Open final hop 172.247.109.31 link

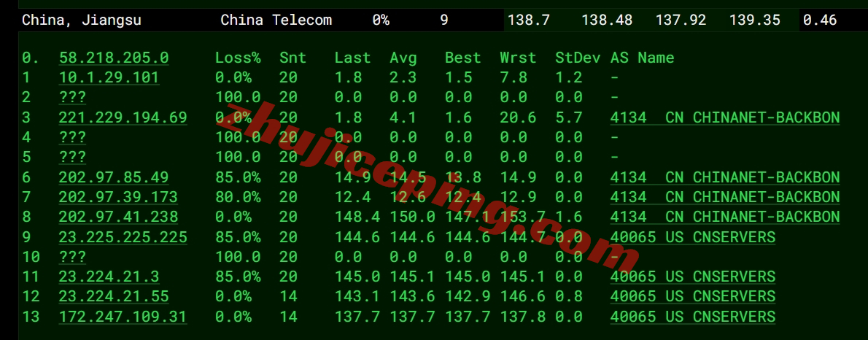(123, 317)
